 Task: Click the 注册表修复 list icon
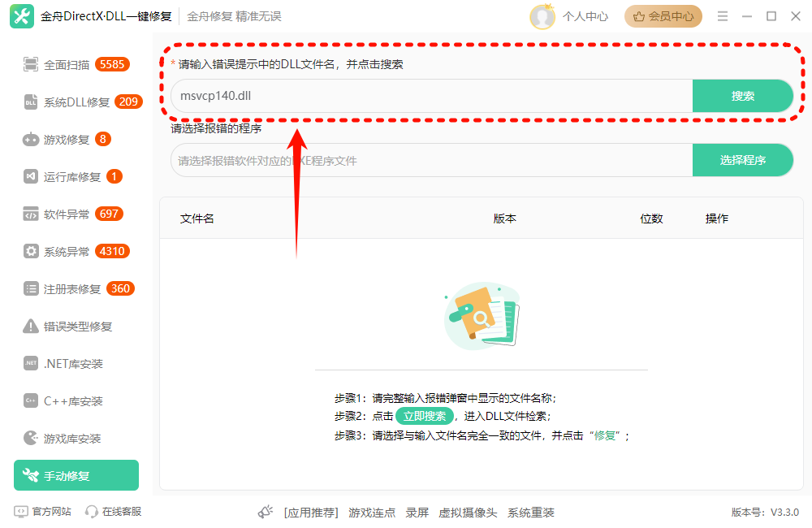[x=31, y=288]
